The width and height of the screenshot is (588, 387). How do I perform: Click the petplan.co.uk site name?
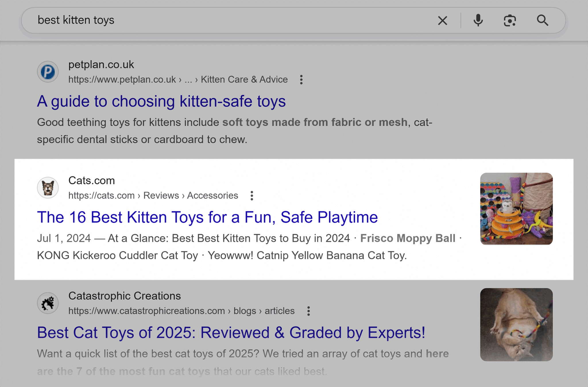tap(101, 65)
